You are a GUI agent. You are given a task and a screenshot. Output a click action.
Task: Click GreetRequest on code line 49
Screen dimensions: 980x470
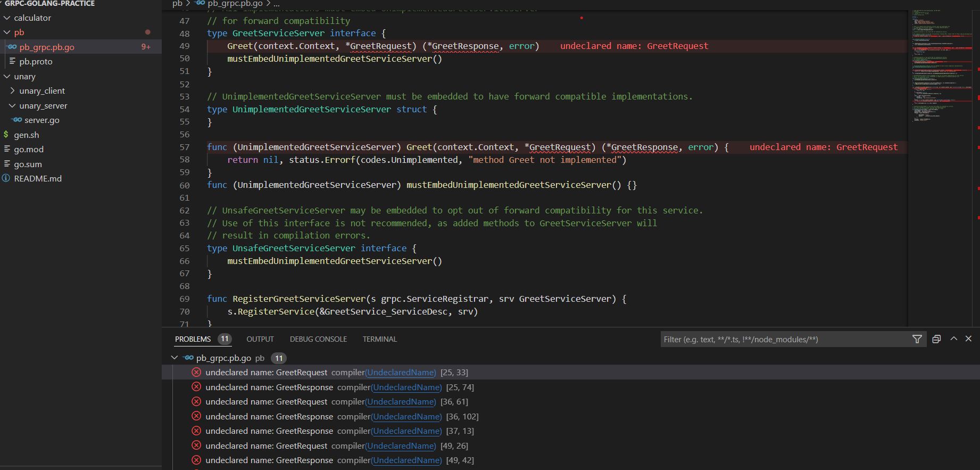point(381,46)
